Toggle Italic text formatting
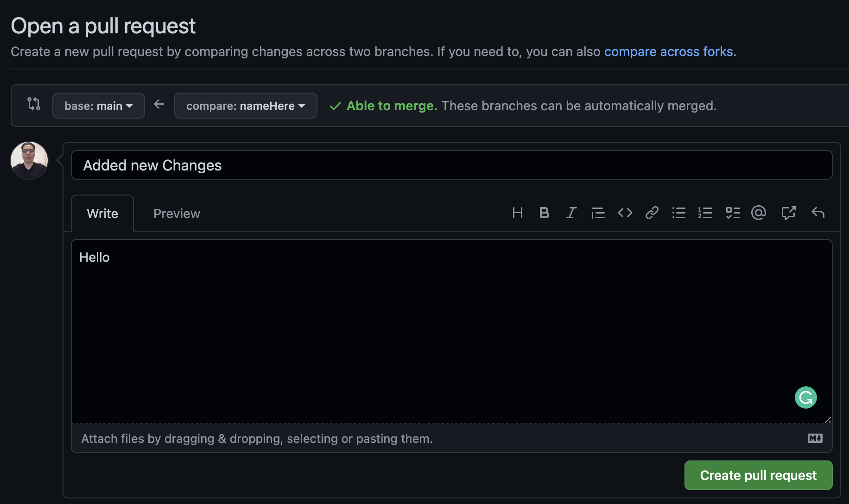The height and width of the screenshot is (504, 849). (571, 213)
